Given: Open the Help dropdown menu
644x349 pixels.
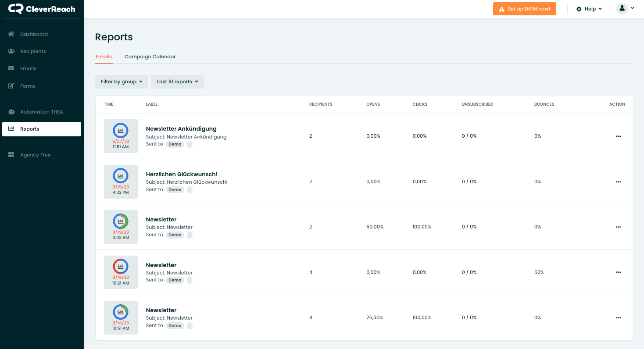Looking at the screenshot, I should (x=589, y=9).
